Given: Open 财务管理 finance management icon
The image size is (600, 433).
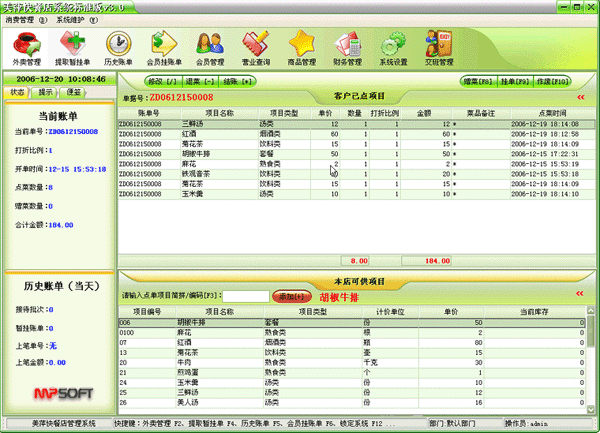Looking at the screenshot, I should [346, 45].
